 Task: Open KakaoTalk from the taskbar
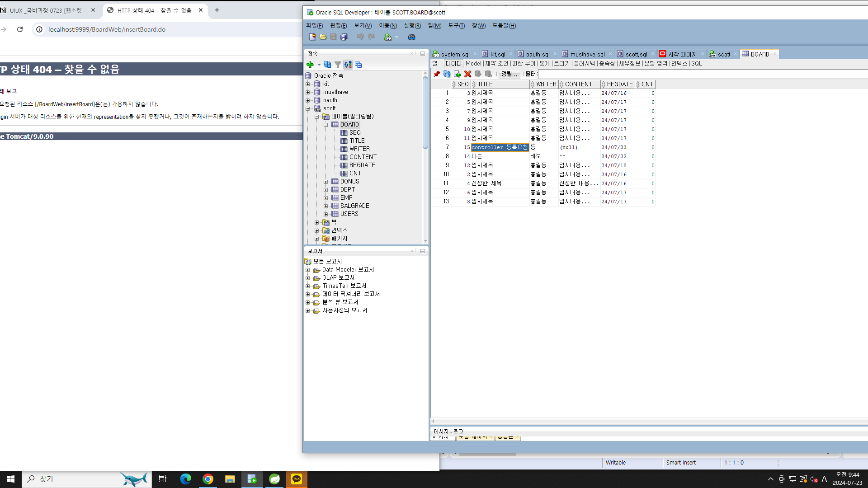pyautogui.click(x=297, y=479)
